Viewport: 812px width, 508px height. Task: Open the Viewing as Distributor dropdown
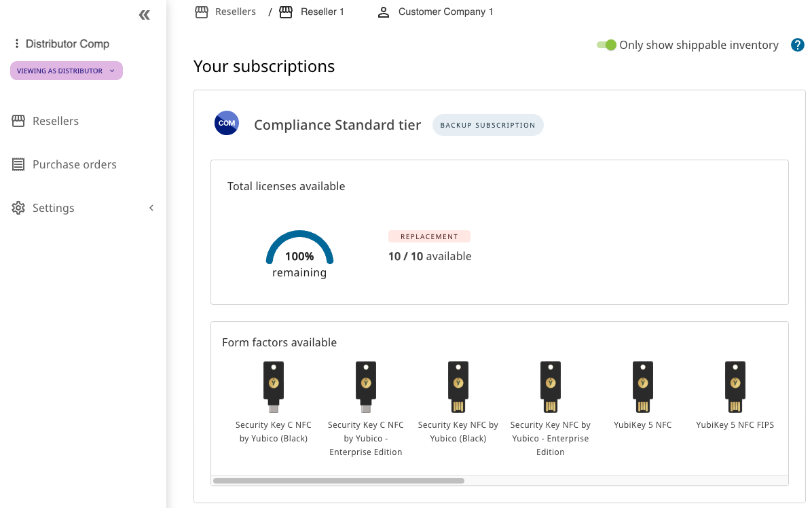[67, 71]
